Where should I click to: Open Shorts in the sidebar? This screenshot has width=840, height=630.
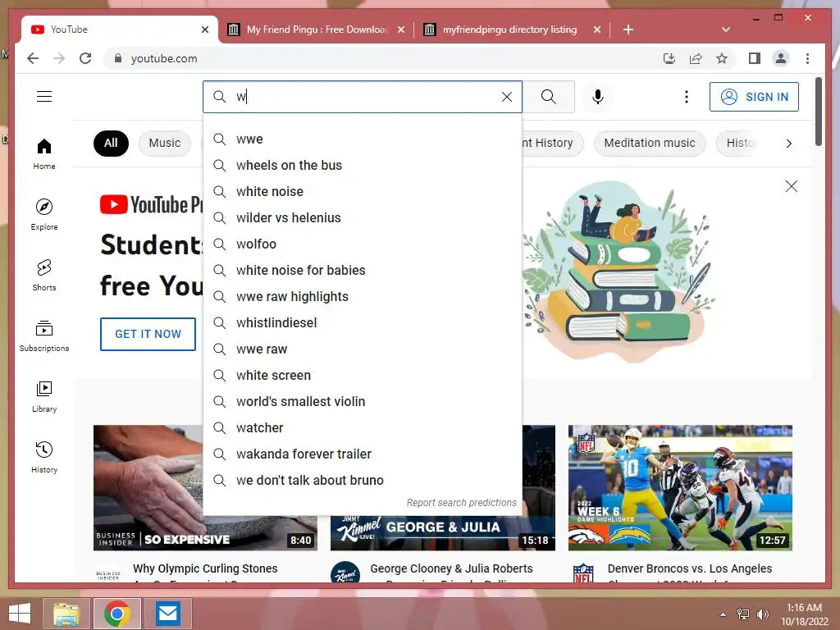tap(44, 275)
